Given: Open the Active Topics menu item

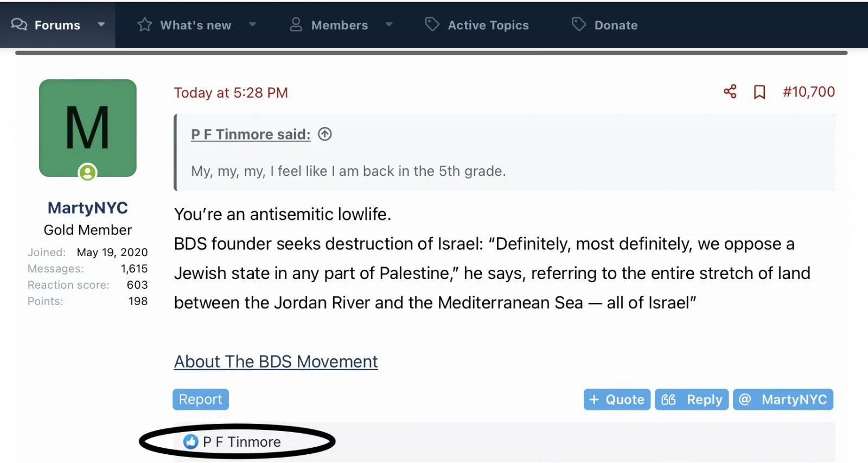Looking at the screenshot, I should click(x=488, y=25).
